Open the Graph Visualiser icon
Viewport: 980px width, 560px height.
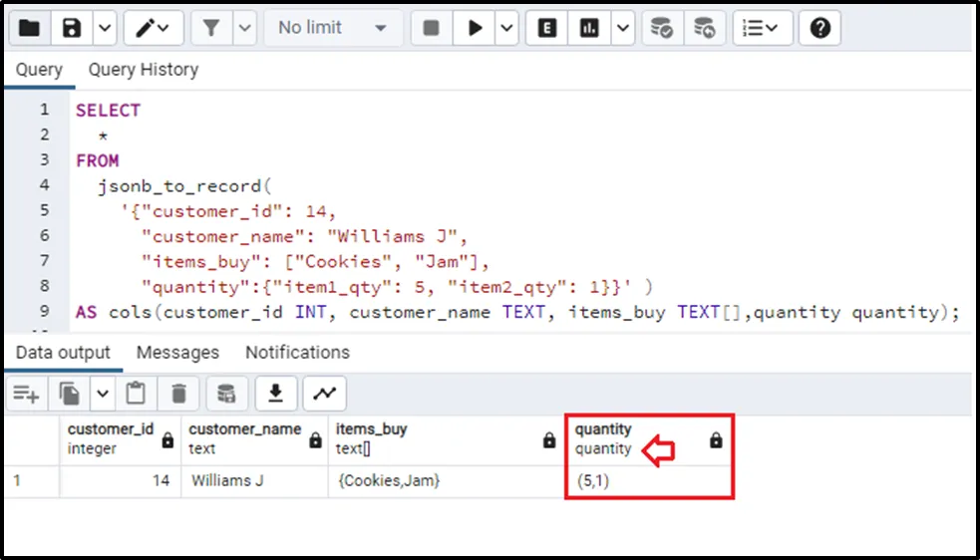[x=324, y=394]
